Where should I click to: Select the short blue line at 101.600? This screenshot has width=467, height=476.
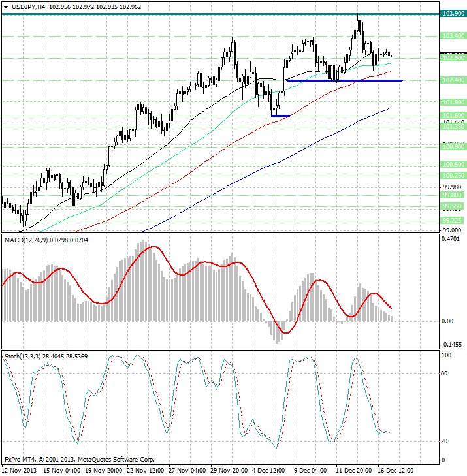tap(281, 116)
